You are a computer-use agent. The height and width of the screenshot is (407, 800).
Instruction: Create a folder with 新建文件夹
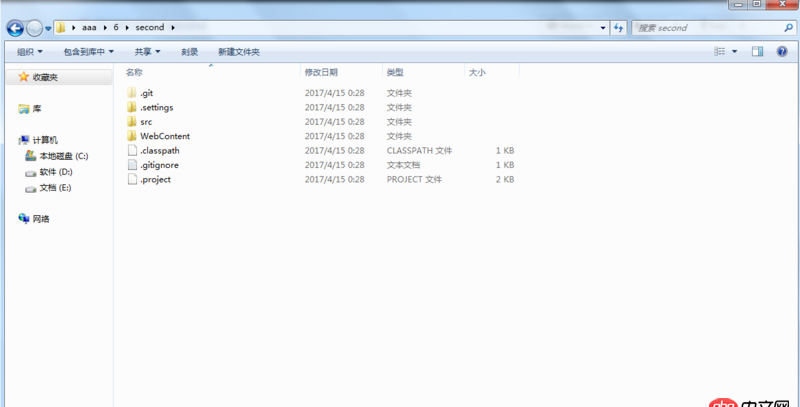(239, 52)
